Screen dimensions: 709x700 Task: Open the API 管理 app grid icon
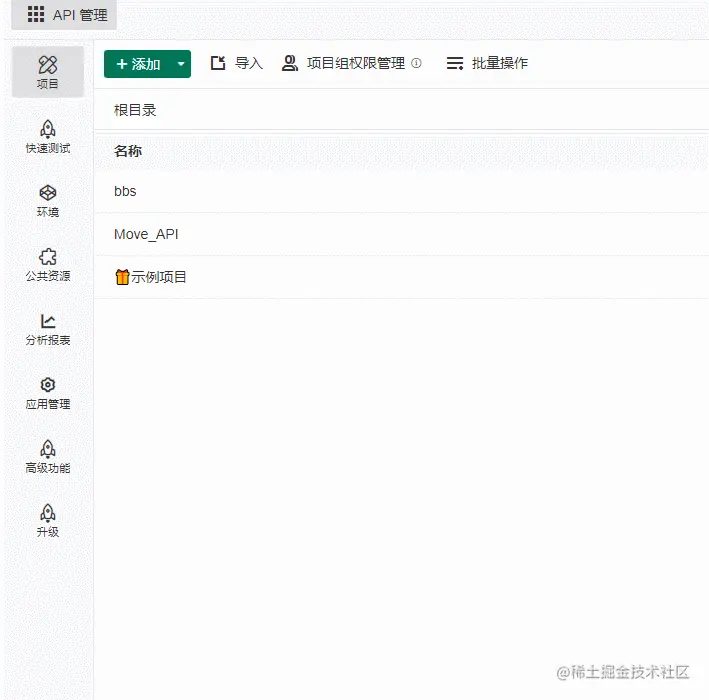pyautogui.click(x=36, y=14)
